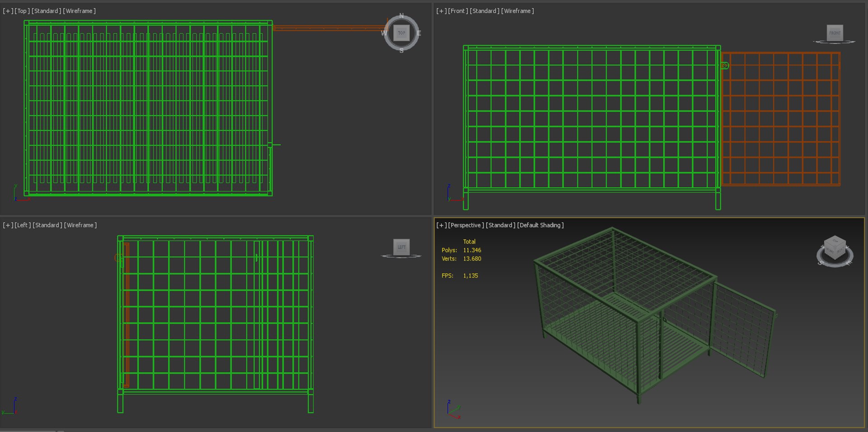This screenshot has height=432, width=868.
Task: Open the [Perspective] view label menu
Action: [466, 225]
